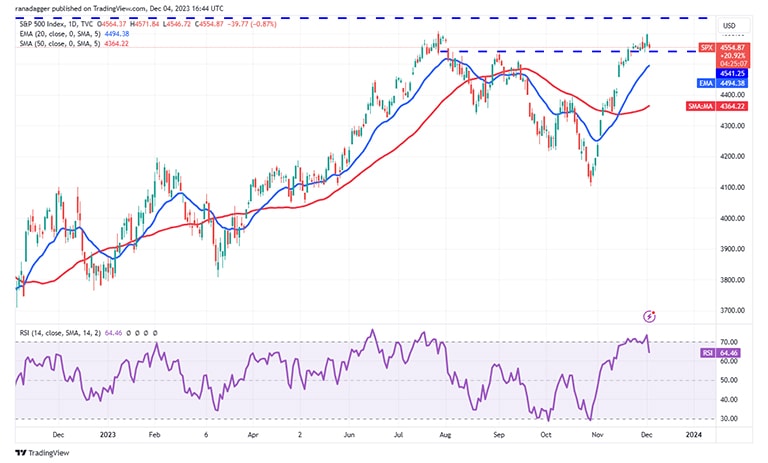Click the 4200.00 price axis label

[733, 156]
